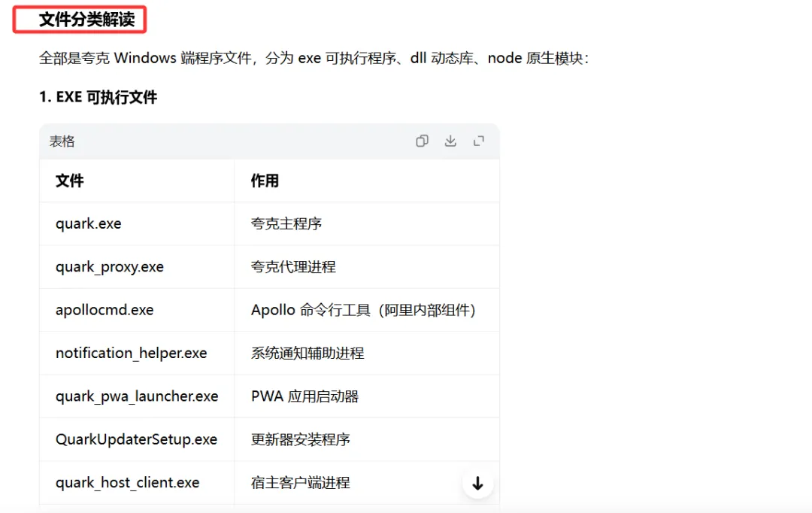Image resolution: width=812 pixels, height=513 pixels.
Task: Select the apollocmd.exe cell
Action: tap(137, 310)
